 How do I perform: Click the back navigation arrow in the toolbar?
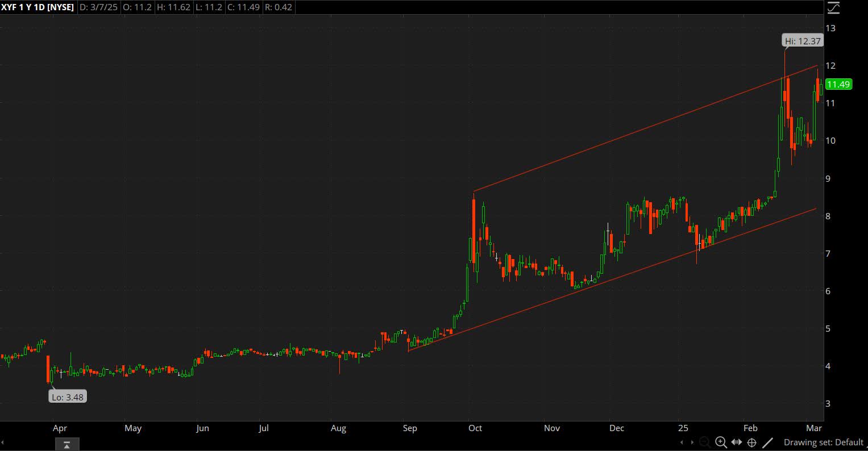pos(682,442)
